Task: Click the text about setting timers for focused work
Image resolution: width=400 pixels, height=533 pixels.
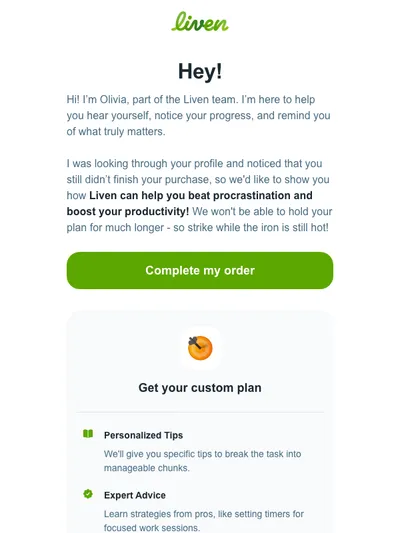Action: tap(204, 521)
